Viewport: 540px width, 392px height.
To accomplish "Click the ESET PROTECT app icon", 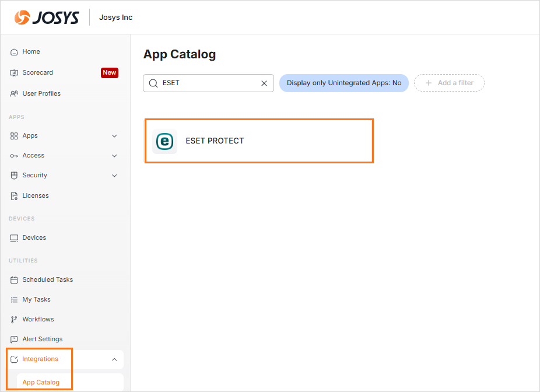I will pos(164,141).
